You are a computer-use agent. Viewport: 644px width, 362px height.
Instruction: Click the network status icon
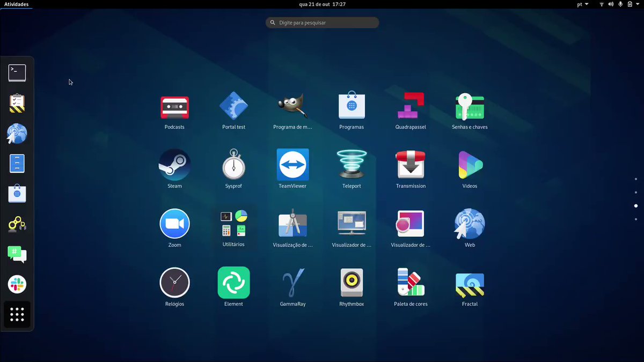(x=601, y=4)
